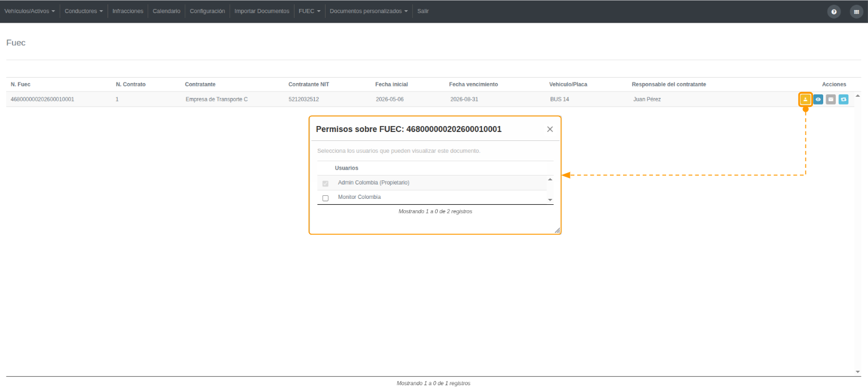
Task: Open the help question mark icon
Action: point(834,11)
